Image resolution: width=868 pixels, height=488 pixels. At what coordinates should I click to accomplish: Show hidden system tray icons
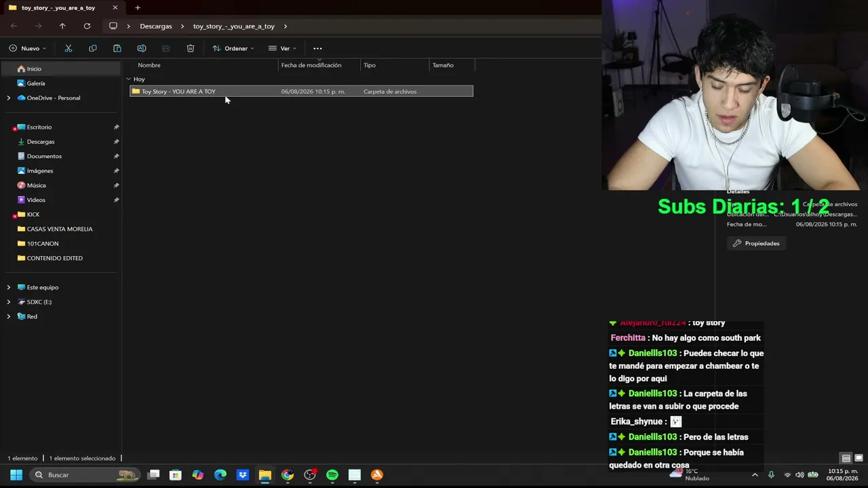point(755,474)
